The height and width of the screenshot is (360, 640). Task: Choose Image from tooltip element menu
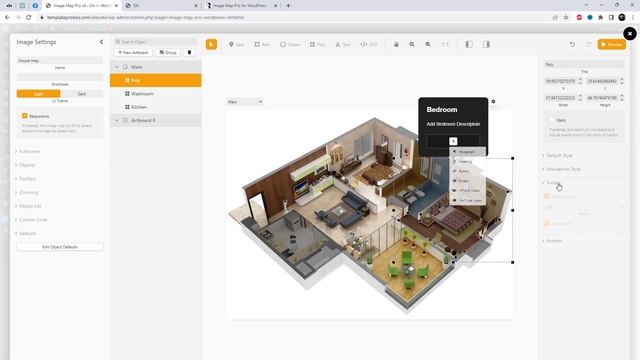(x=468, y=181)
